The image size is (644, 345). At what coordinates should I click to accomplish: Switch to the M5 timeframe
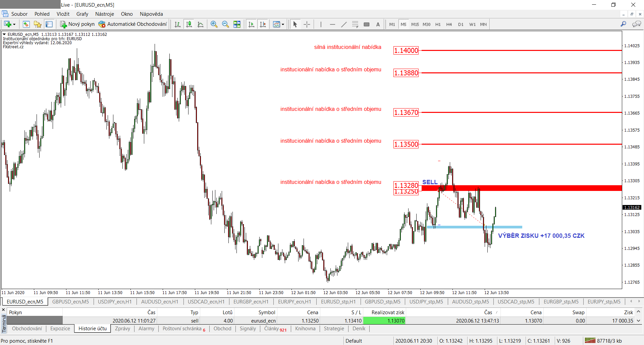[x=404, y=24]
